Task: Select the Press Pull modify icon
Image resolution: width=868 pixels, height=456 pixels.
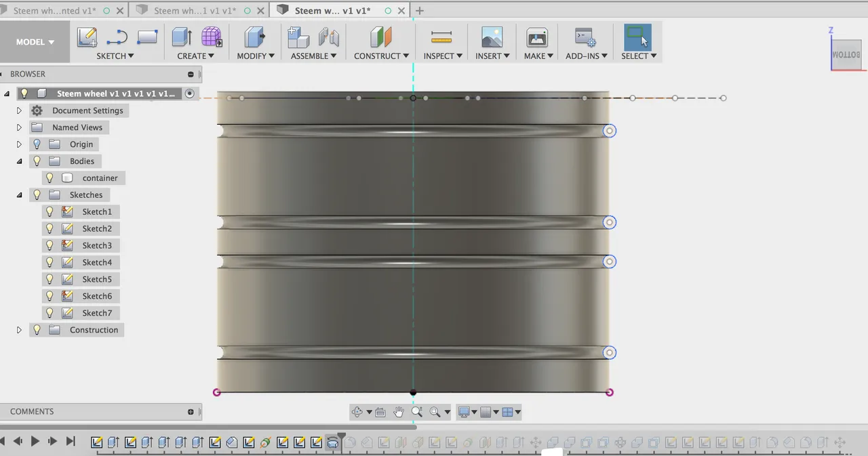Action: (254, 37)
